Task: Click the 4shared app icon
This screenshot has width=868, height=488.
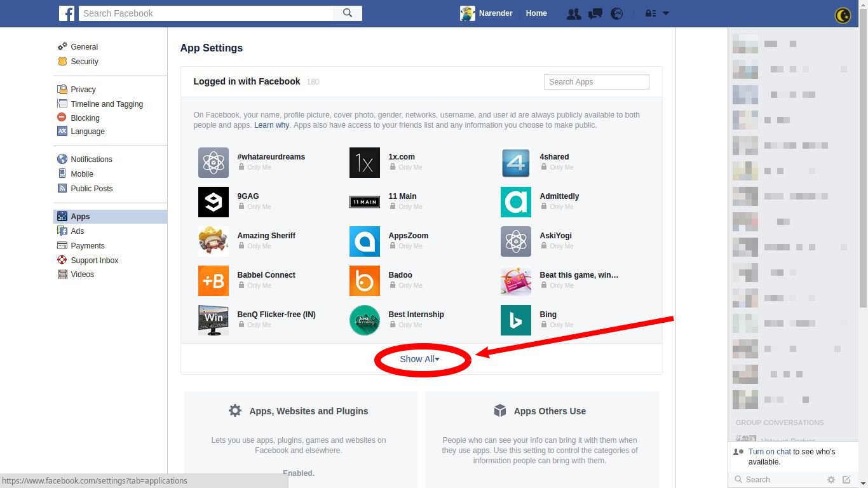Action: (x=515, y=163)
